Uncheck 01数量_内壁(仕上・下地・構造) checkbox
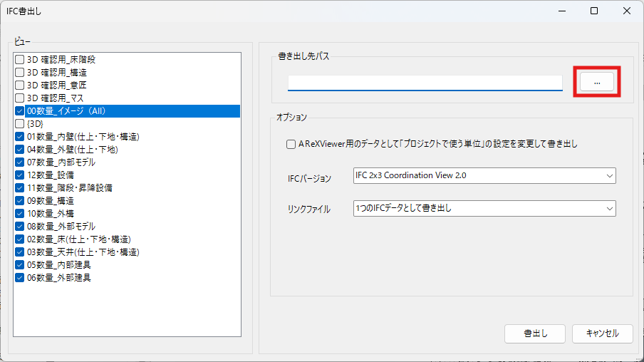Screen dimensions: 644x362 (20, 137)
